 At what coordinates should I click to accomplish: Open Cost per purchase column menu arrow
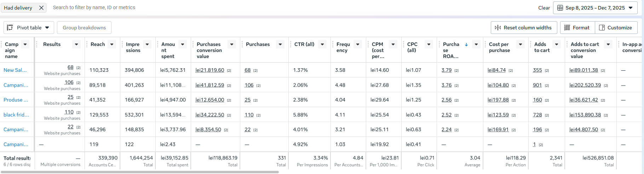coord(521,44)
